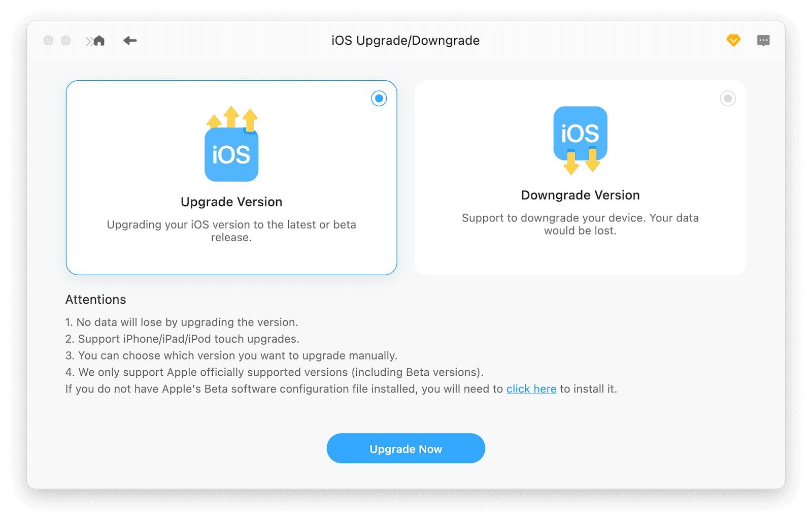Start upgrade with Upgrade Now button

click(x=406, y=448)
